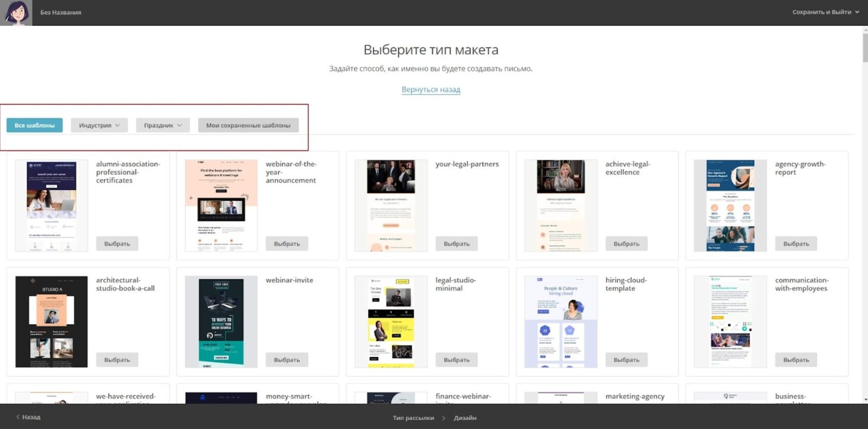Expand the Праздник dropdown
Screen dimensions: 868x429
(x=163, y=125)
